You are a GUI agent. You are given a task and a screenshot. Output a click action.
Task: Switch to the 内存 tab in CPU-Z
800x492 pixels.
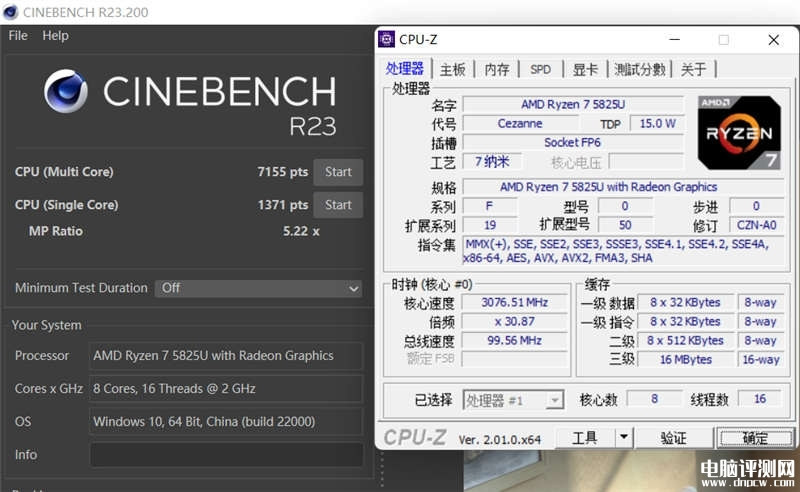pyautogui.click(x=497, y=69)
